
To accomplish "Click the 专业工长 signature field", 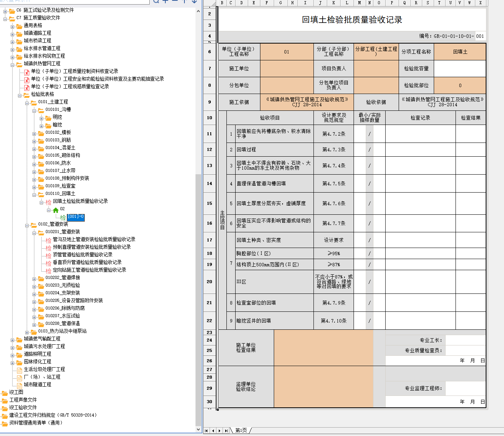I will [465, 340].
